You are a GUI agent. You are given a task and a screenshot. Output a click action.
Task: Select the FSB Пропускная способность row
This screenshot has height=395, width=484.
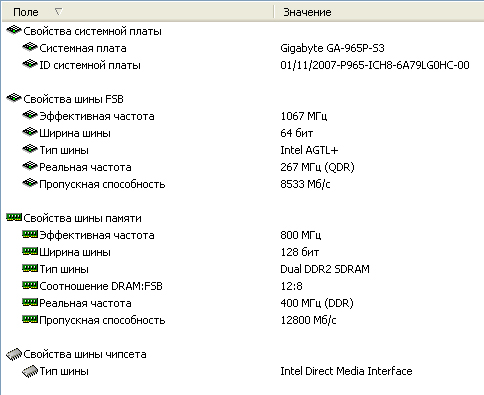[243, 184]
